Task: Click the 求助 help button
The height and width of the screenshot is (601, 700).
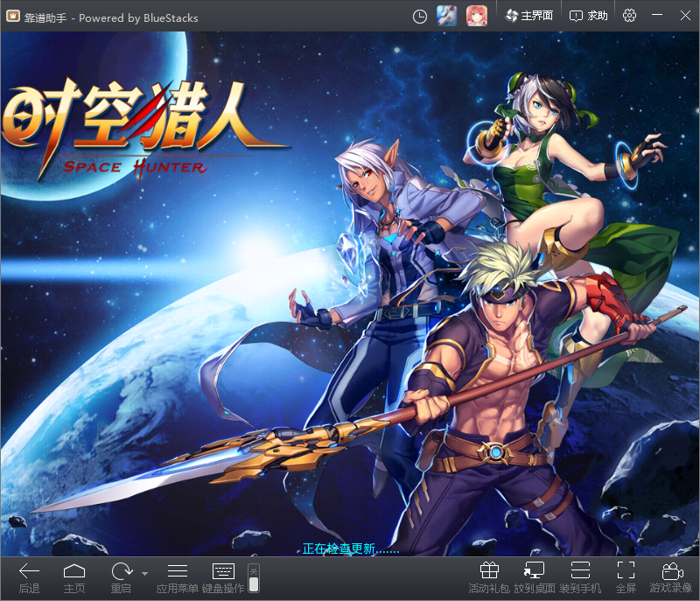Action: 589,16
